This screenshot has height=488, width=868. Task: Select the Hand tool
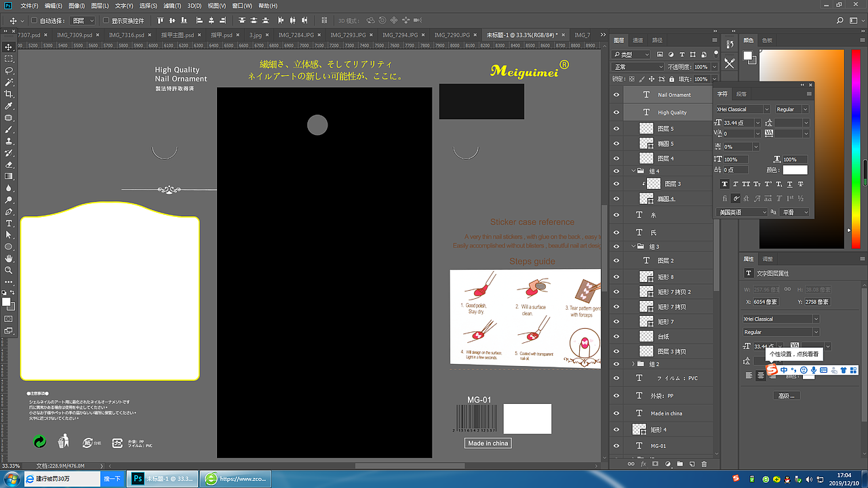(x=9, y=258)
